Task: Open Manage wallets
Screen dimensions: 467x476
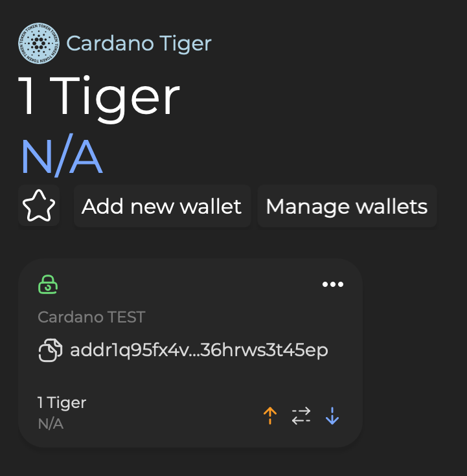Action: (x=347, y=206)
